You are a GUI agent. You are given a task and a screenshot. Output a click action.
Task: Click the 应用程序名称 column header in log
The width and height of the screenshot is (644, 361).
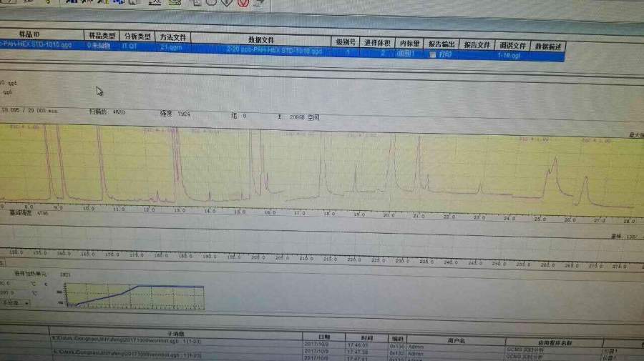555,343
